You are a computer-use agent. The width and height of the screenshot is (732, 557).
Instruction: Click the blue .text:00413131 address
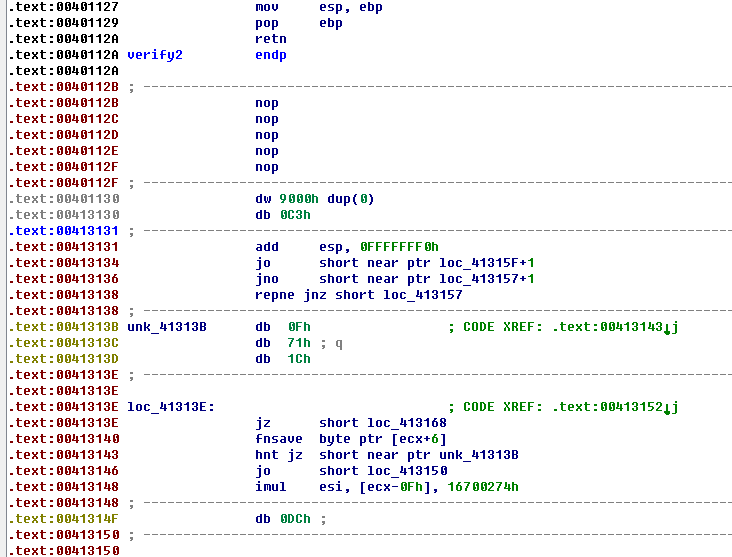tap(64, 231)
